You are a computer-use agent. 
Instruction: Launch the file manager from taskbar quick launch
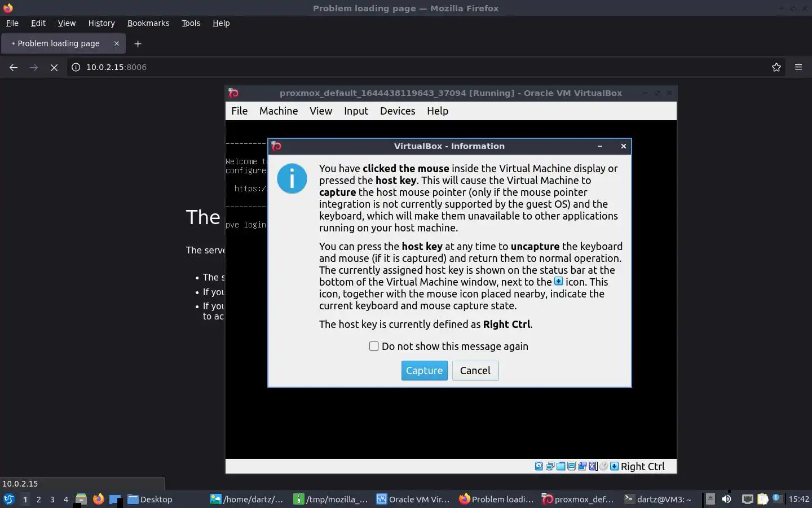click(x=81, y=499)
